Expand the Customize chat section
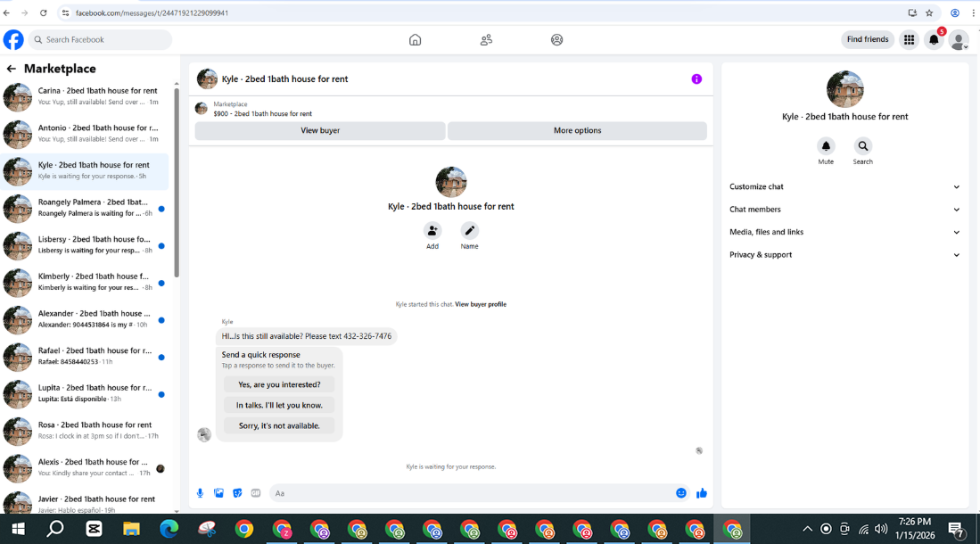 coord(844,187)
